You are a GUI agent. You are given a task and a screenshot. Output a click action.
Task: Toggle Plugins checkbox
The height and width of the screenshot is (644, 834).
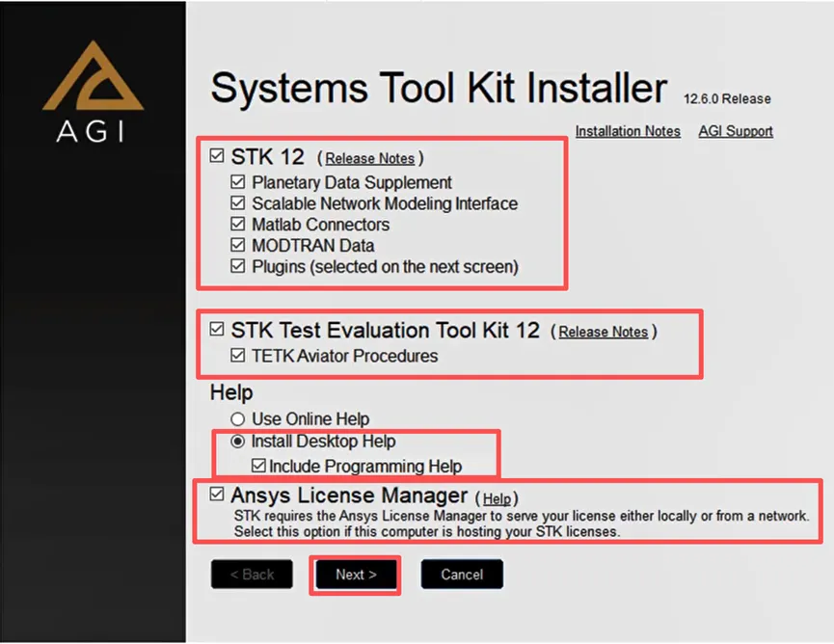pos(238,266)
